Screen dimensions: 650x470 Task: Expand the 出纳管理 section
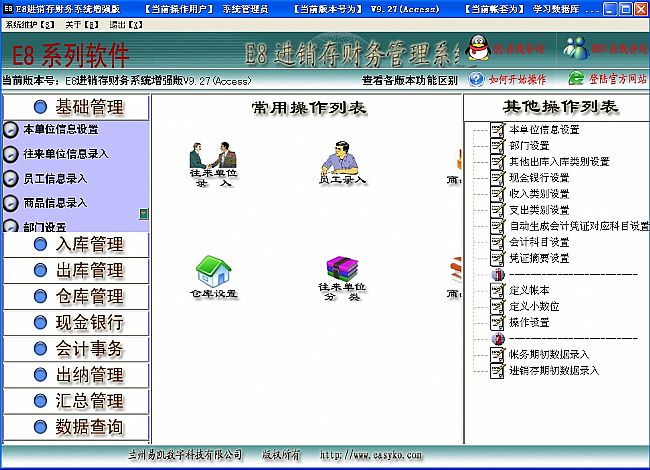[x=76, y=375]
